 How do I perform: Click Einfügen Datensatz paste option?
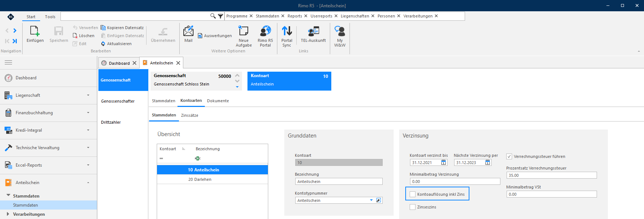pos(122,36)
